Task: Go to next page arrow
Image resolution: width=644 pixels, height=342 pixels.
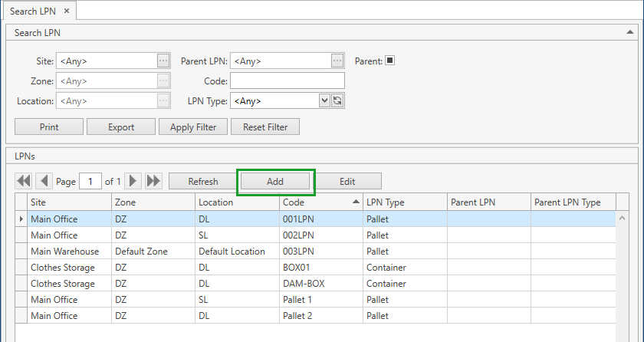Action: coord(133,181)
